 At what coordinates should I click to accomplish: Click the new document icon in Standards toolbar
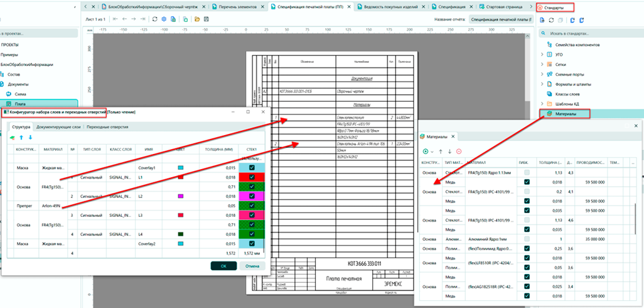542,19
